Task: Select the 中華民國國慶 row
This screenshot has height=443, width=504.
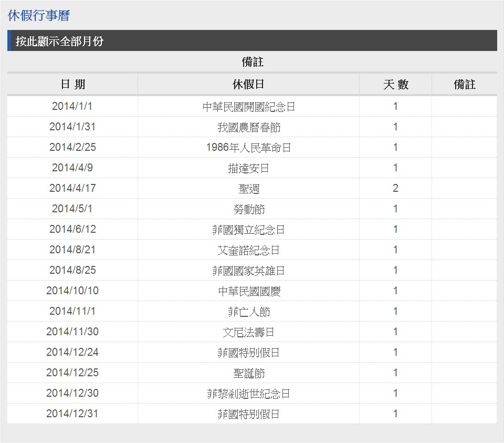Action: (x=248, y=290)
